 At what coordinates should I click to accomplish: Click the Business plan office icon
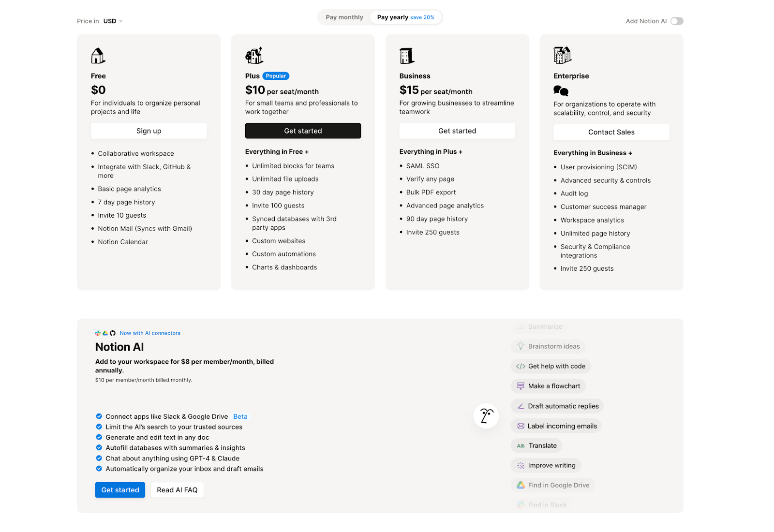[407, 56]
